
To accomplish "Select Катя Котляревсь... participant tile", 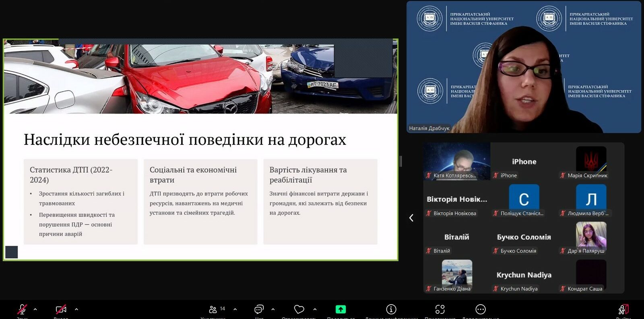I will 457,161.
